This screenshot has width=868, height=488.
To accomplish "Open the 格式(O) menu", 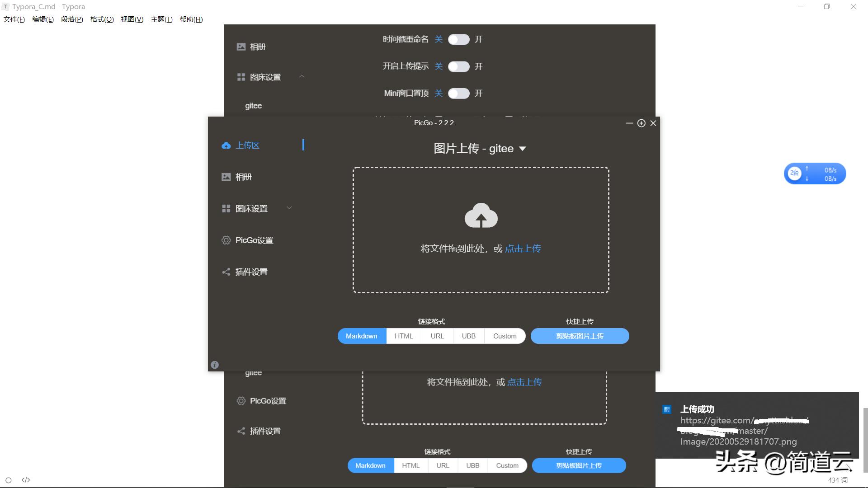I will pyautogui.click(x=102, y=19).
